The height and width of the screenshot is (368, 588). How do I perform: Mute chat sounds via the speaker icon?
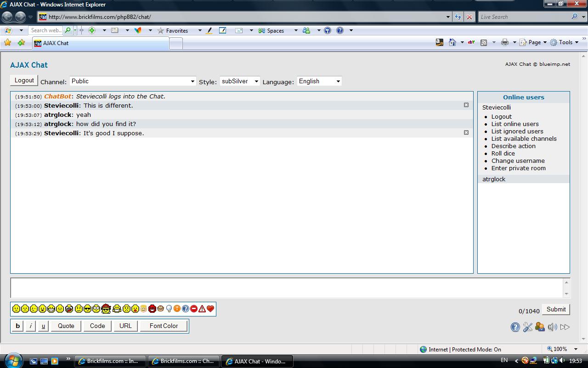[x=552, y=327]
